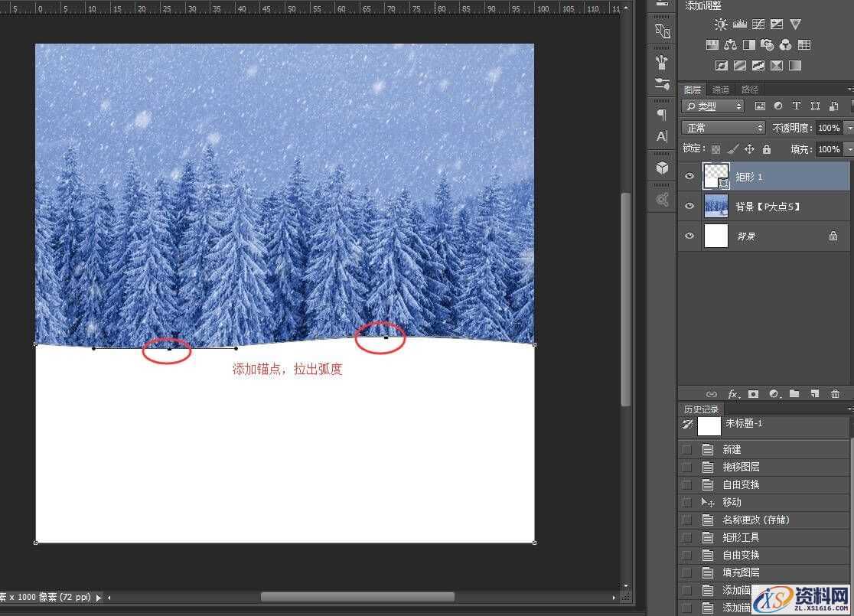Adjust the 填充 fill value control
The width and height of the screenshot is (854, 616).
(829, 148)
